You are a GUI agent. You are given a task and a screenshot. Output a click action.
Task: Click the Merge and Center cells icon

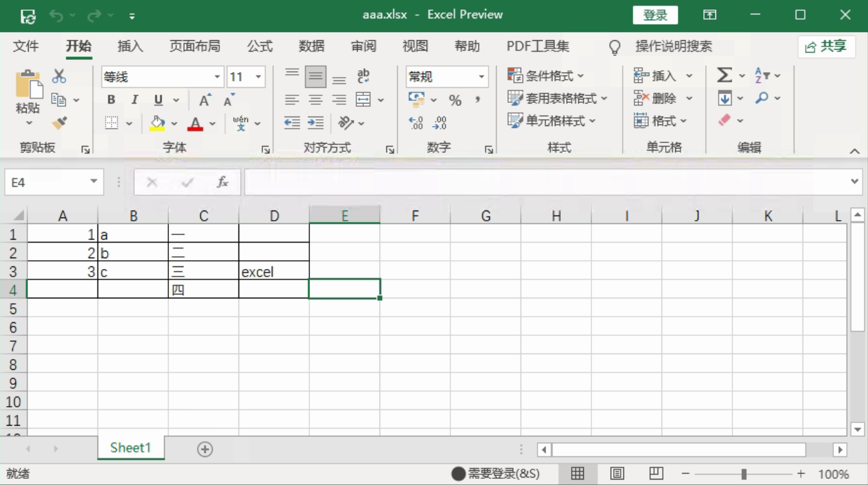point(364,99)
